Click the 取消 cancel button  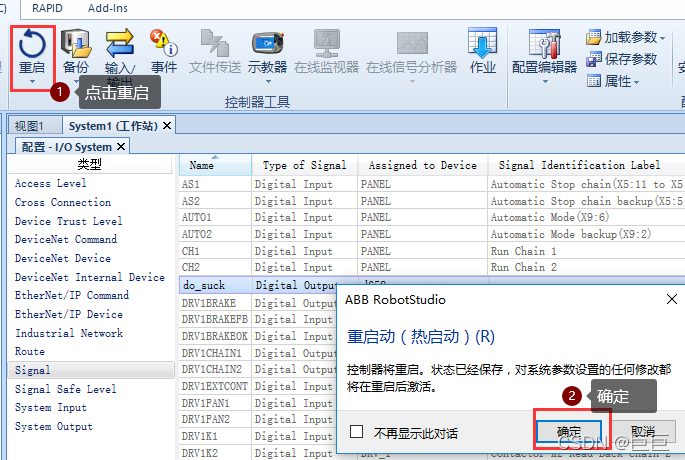(643, 432)
